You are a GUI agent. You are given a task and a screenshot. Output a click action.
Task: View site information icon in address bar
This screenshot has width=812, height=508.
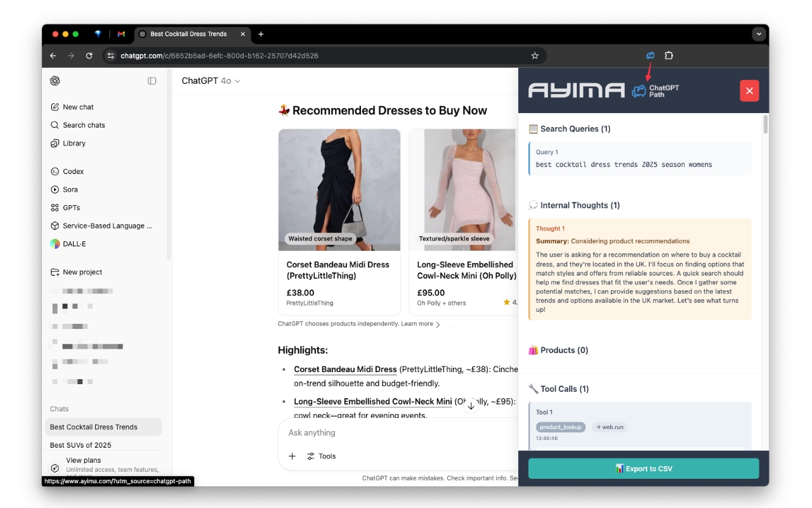(110, 56)
